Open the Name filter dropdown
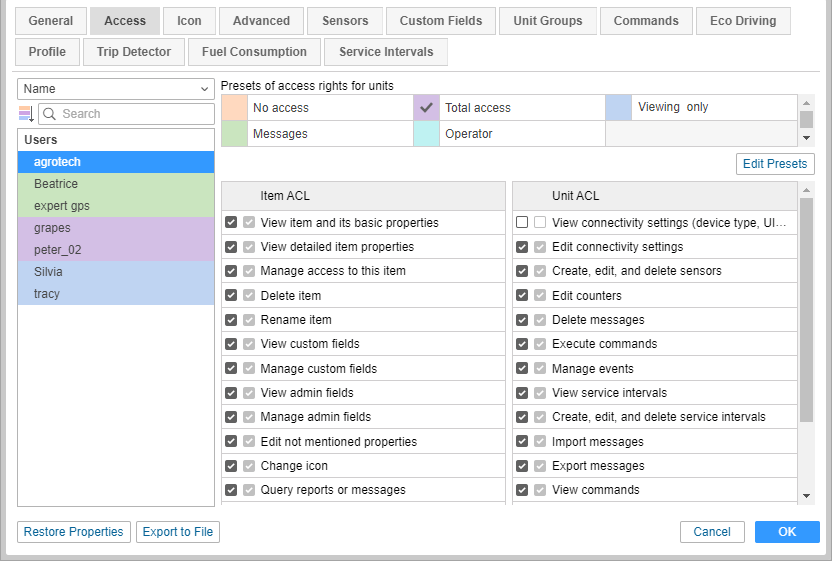832x561 pixels. tap(115, 89)
